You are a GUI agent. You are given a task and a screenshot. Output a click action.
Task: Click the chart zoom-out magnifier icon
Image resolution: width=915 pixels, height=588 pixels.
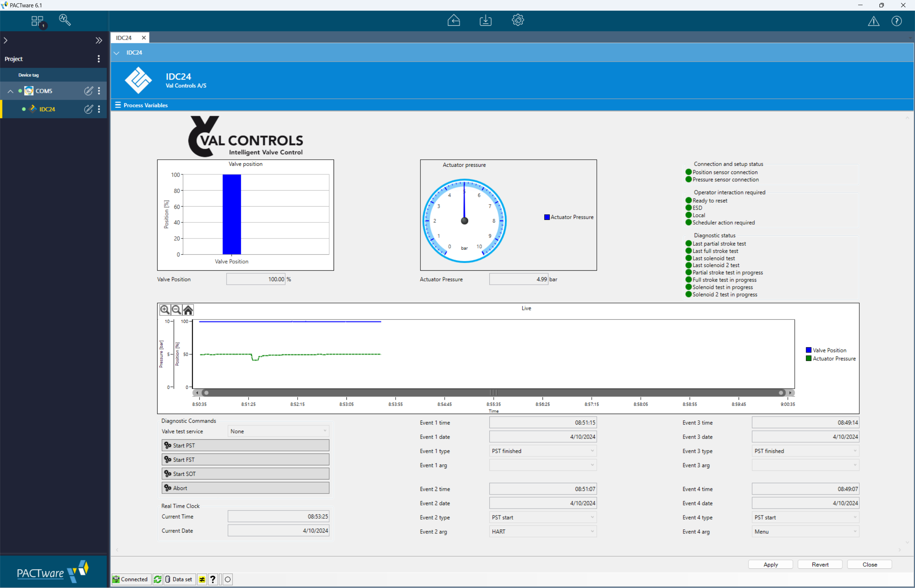(176, 310)
